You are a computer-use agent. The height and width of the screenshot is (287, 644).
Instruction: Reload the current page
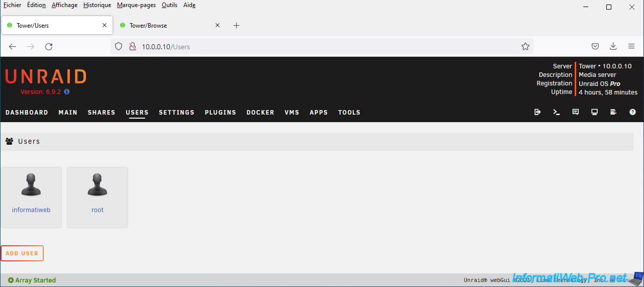(49, 47)
